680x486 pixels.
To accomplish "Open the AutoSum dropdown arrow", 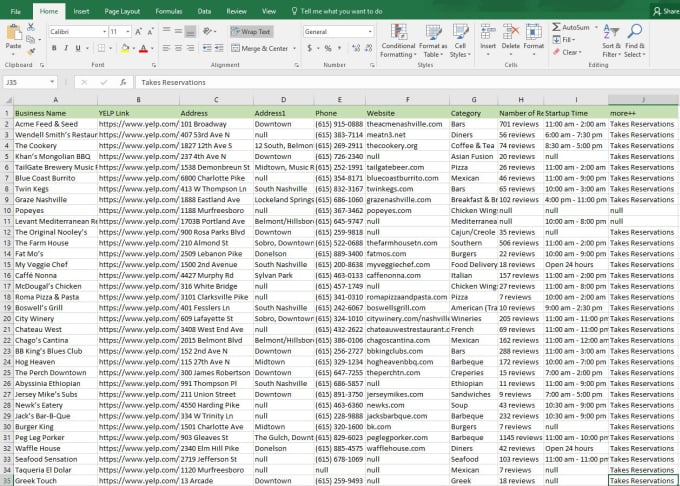I will click(596, 27).
